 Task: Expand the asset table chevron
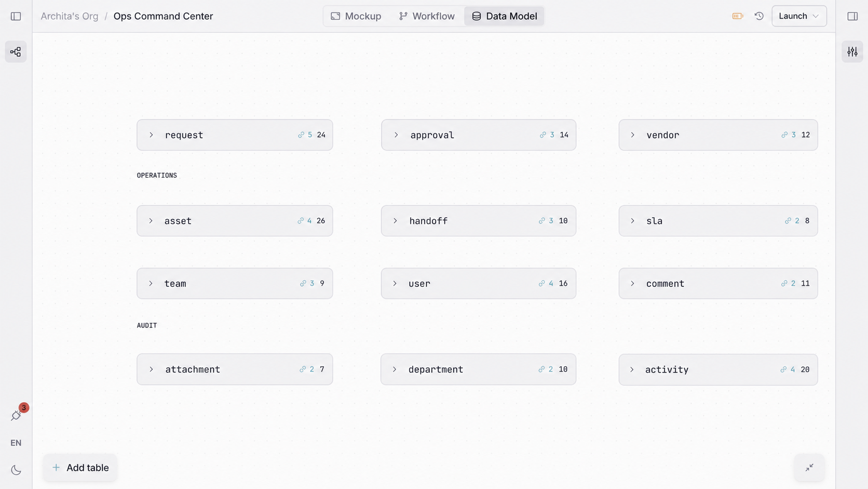pyautogui.click(x=151, y=221)
